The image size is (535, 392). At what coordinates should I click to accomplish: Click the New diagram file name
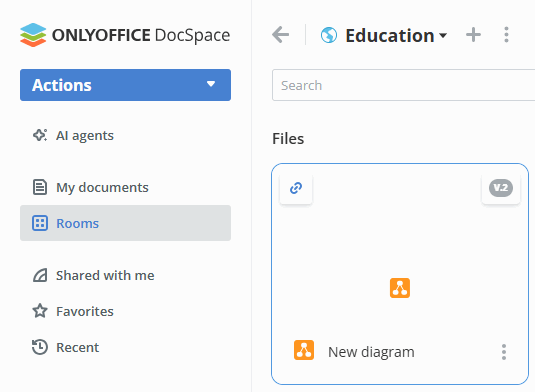tap(371, 352)
